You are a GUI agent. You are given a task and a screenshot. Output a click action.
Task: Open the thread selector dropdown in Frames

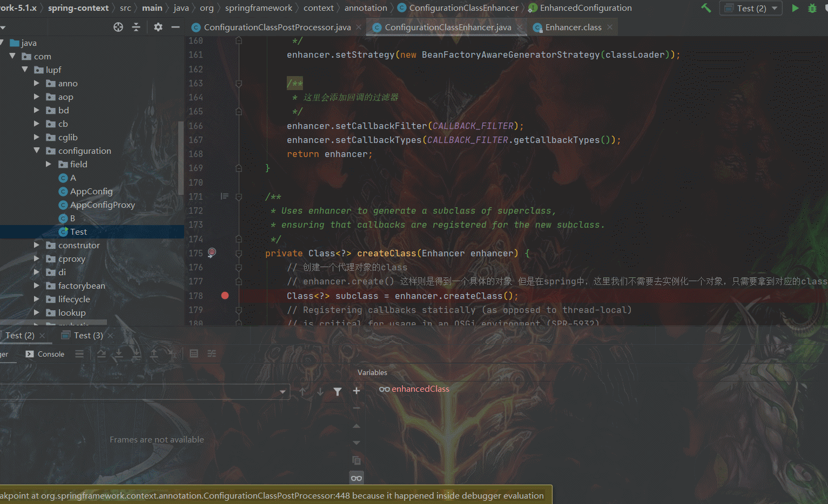[282, 392]
